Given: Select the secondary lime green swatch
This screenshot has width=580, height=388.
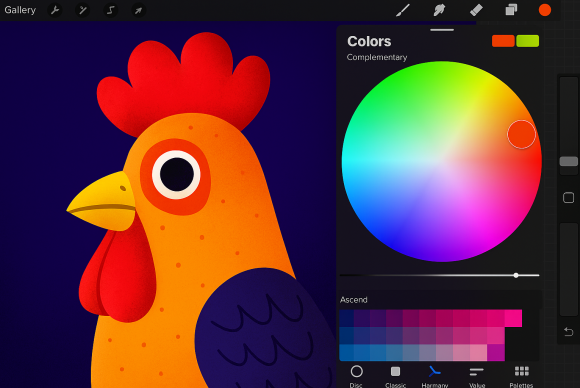Looking at the screenshot, I should click(x=528, y=41).
